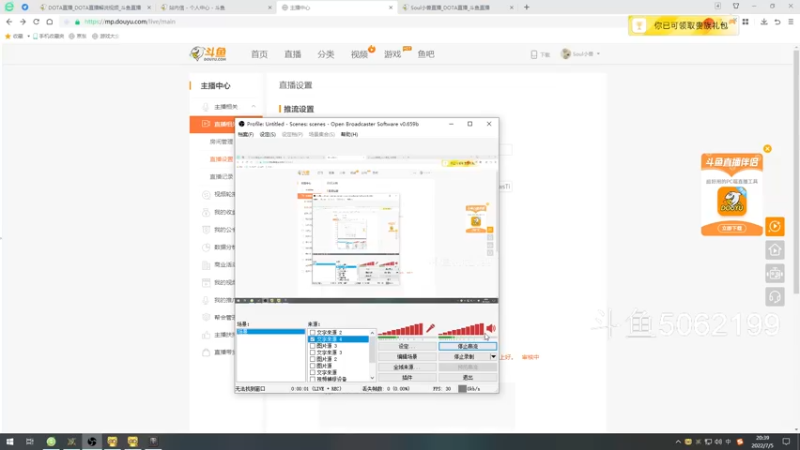The width and height of the screenshot is (800, 450).
Task: Open 分类 in Douyu navigation
Action: point(326,54)
